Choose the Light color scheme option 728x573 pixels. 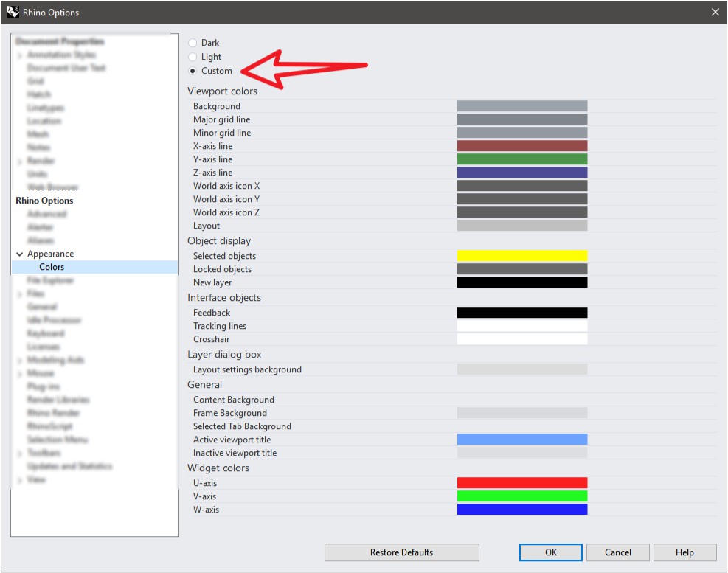click(x=193, y=57)
